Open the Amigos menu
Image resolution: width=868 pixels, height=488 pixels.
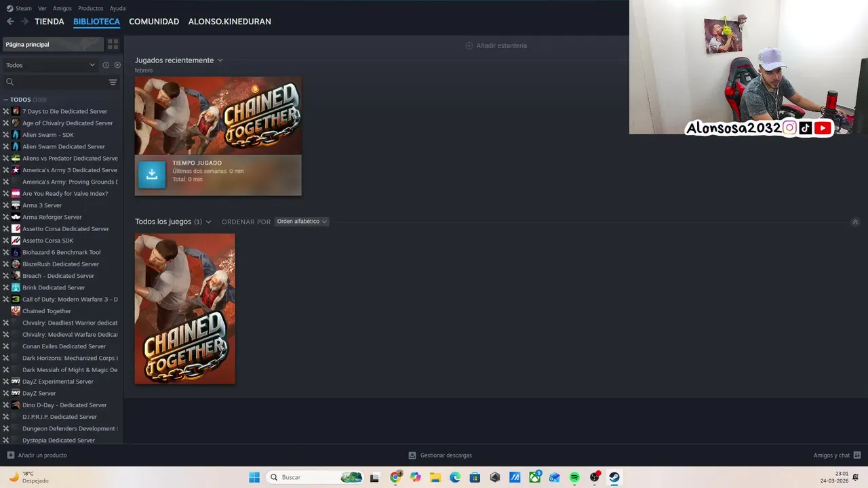pyautogui.click(x=62, y=8)
